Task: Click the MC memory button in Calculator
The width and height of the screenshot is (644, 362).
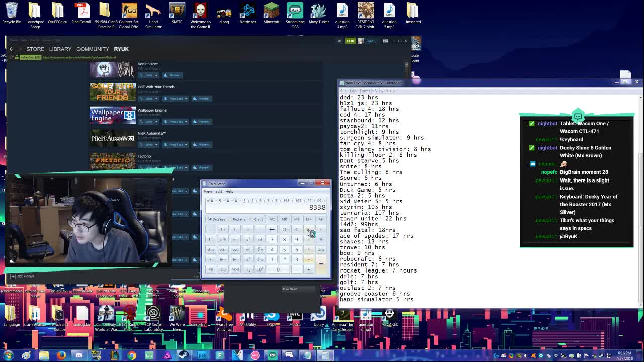Action: (x=272, y=219)
